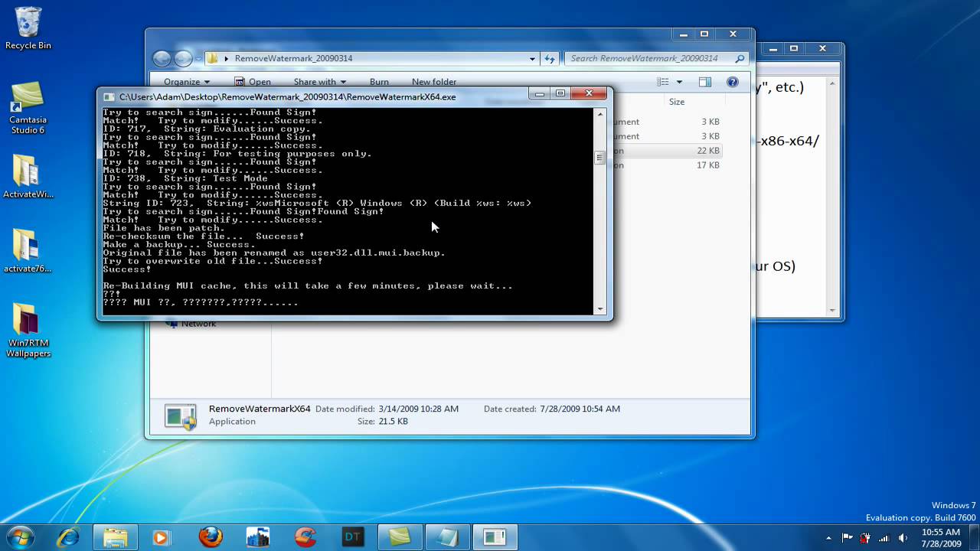Click the Windows Explorer taskbar button
This screenshot has height=551, width=980.
point(116,537)
